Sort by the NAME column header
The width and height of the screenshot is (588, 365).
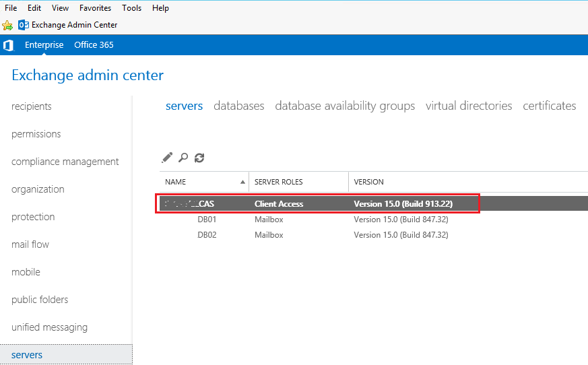(x=204, y=182)
